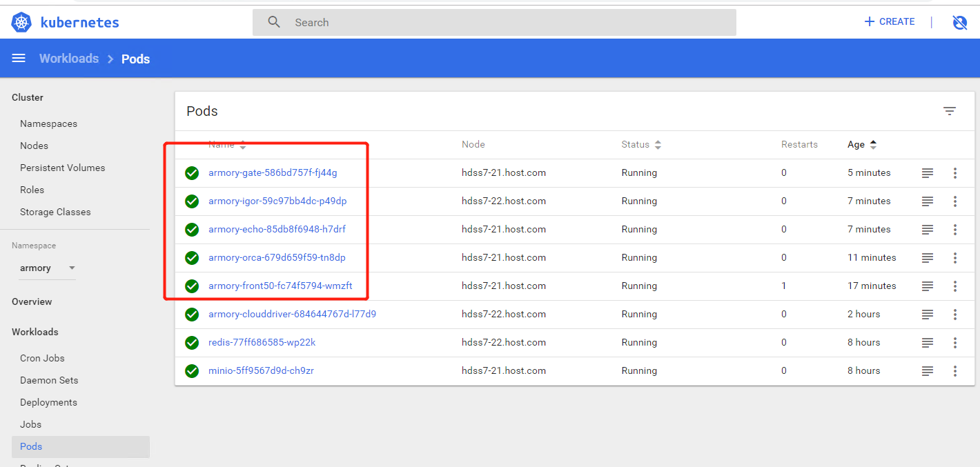
Task: Open logs icon for redis pod
Action: (928, 343)
